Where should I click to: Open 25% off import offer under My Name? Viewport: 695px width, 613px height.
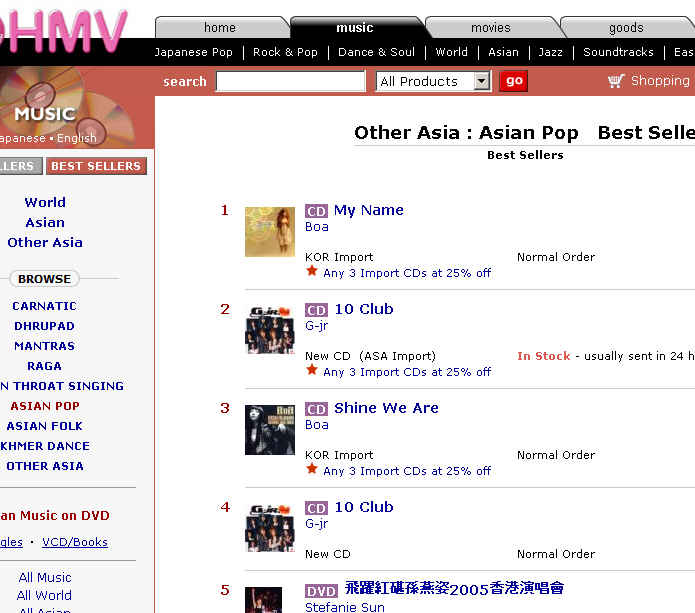pyautogui.click(x=407, y=273)
